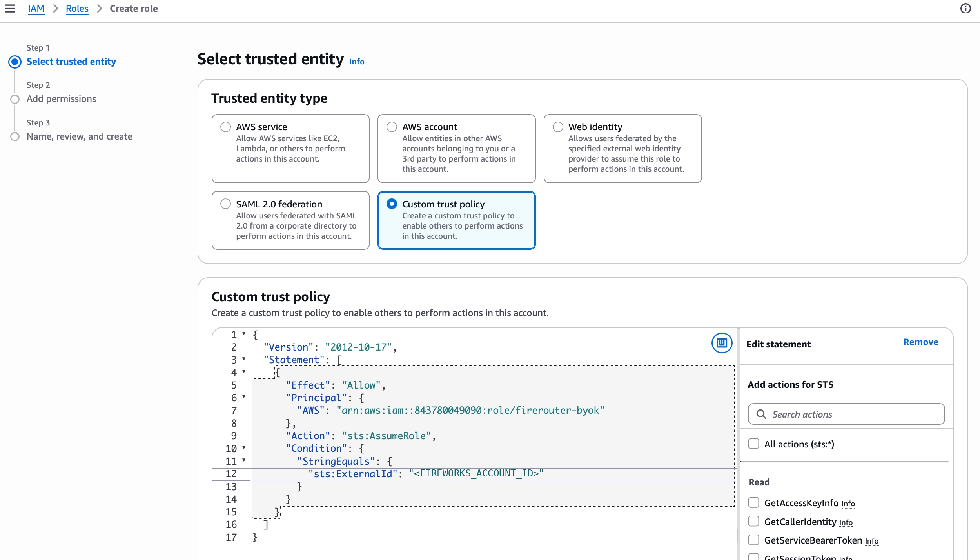Click Remove in the Edit statement panel
This screenshot has height=560, width=980.
click(921, 342)
